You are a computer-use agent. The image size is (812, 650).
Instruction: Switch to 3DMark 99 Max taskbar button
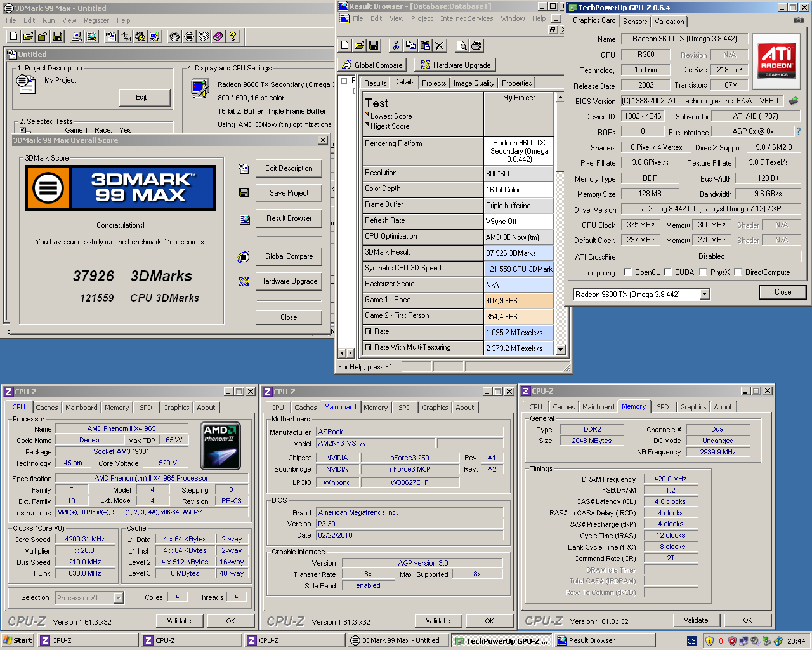pos(397,640)
